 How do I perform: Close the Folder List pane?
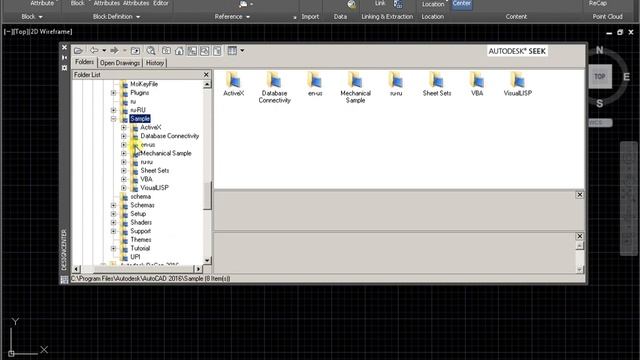click(x=206, y=75)
